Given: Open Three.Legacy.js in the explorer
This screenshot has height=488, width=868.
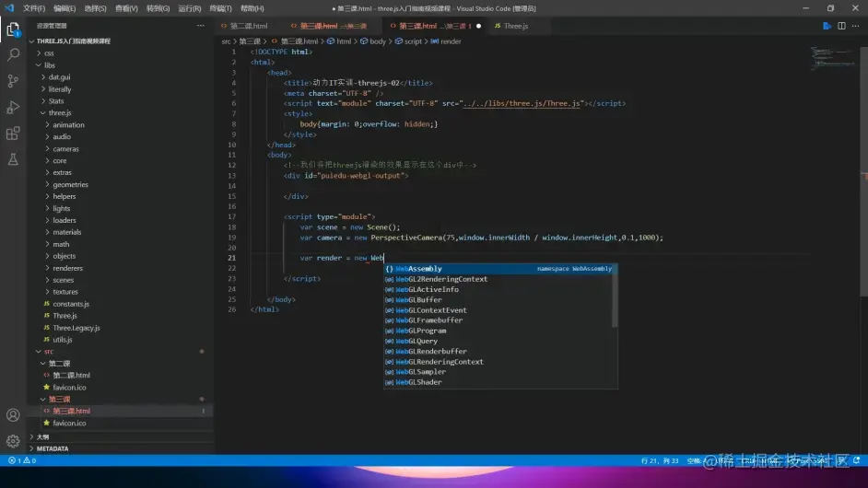Looking at the screenshot, I should click(x=76, y=328).
